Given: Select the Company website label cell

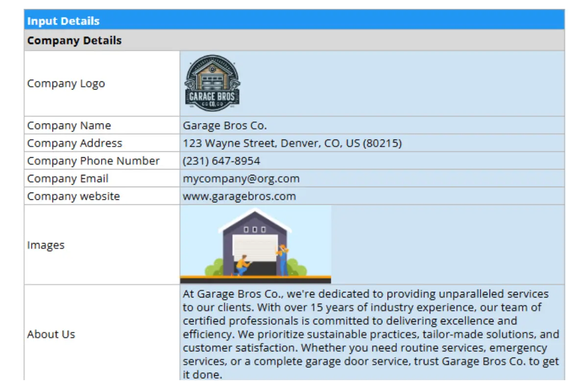Looking at the screenshot, I should click(x=73, y=196).
